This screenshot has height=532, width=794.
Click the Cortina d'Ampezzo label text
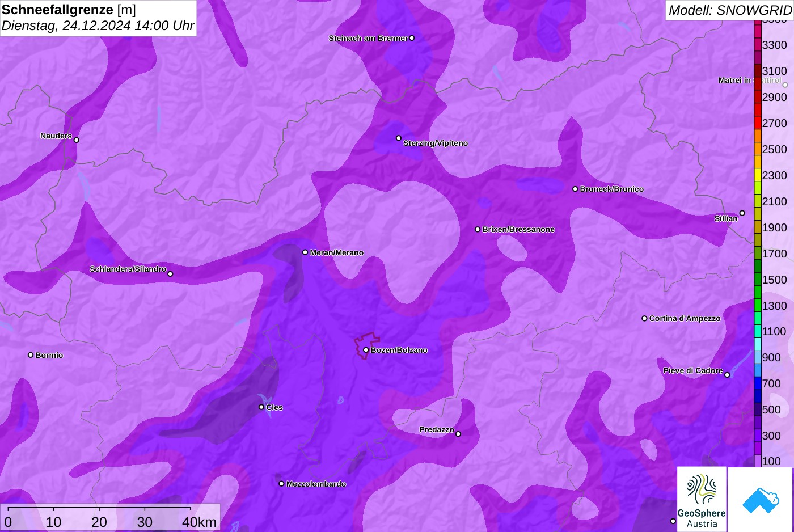[x=685, y=318]
